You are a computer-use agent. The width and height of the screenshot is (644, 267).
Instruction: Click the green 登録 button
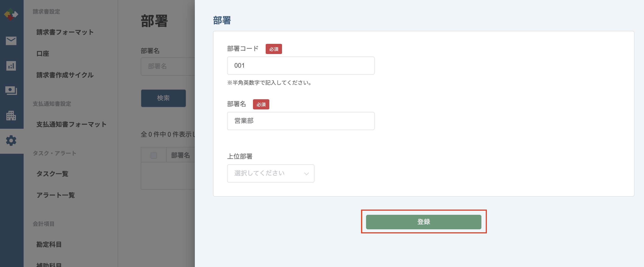pos(424,222)
